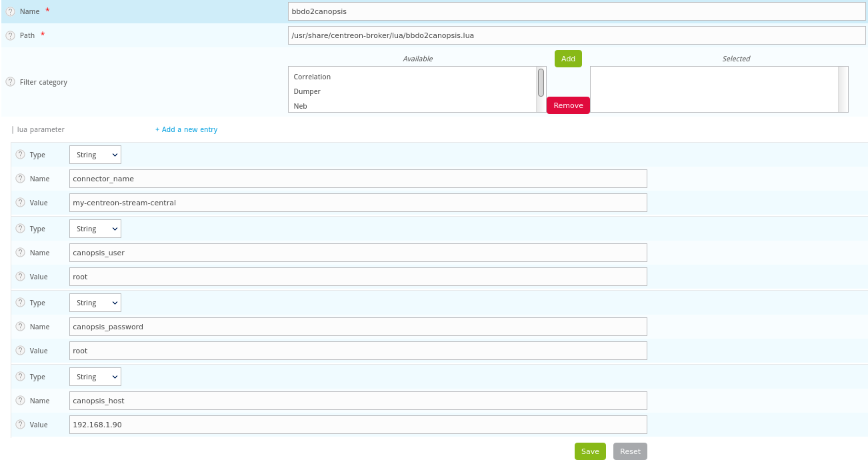Open Type dropdown for connector_name parameter
This screenshot has width=868, height=464.
95,155
